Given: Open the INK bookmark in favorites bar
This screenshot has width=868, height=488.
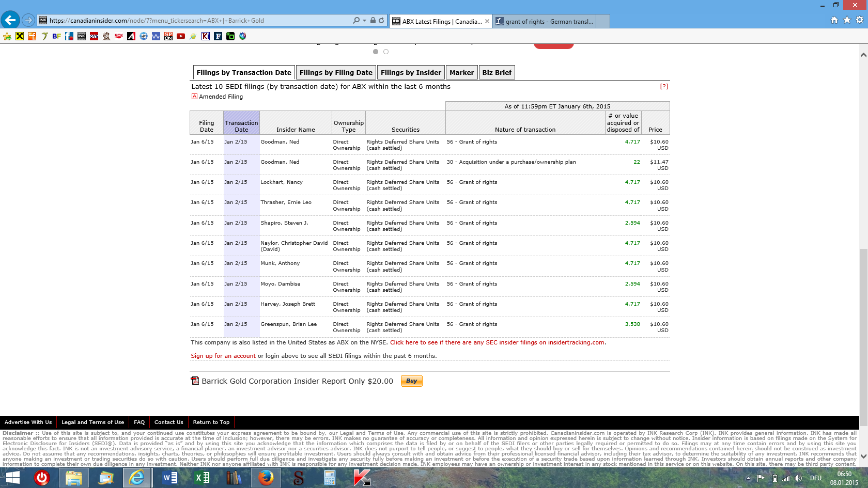Looking at the screenshot, I should tap(82, 36).
